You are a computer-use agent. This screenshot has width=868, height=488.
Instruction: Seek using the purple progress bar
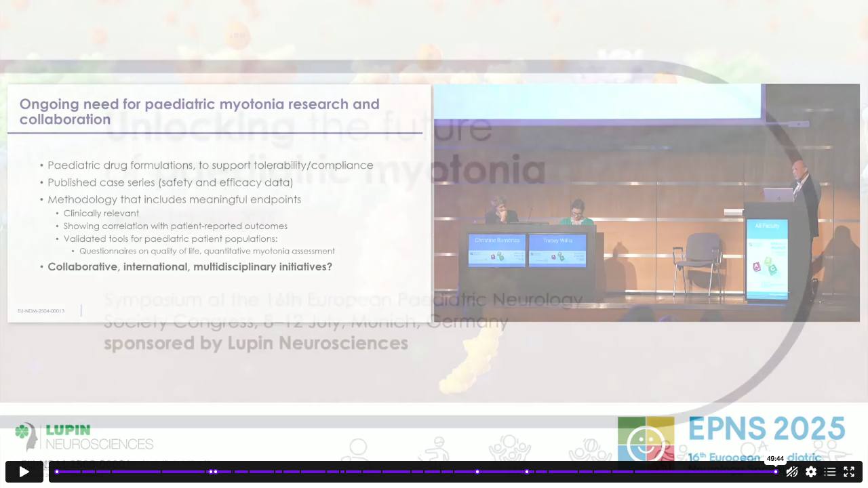[415, 472]
